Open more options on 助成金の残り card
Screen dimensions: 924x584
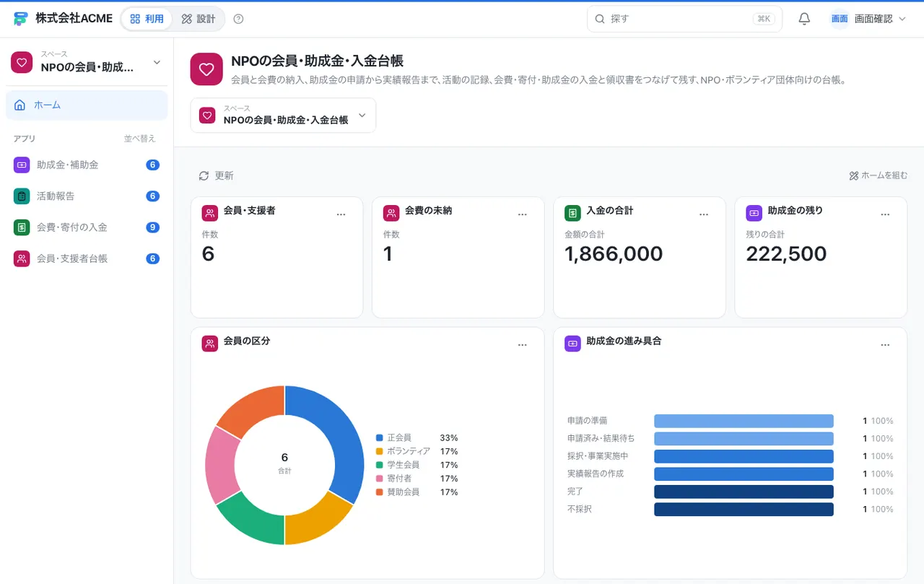tap(885, 214)
